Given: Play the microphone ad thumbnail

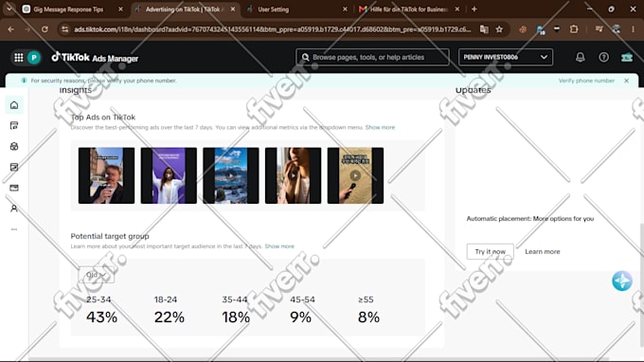Looking at the screenshot, I should (355, 175).
